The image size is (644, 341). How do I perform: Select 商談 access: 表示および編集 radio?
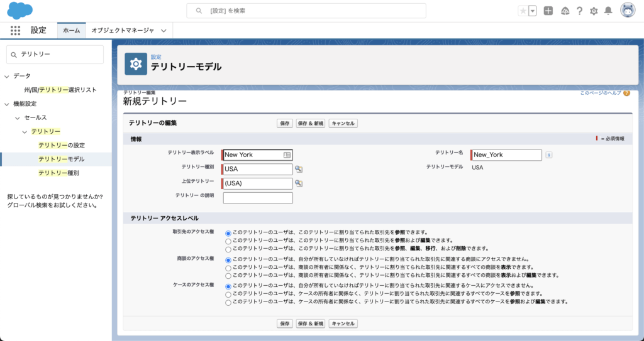pyautogui.click(x=228, y=276)
